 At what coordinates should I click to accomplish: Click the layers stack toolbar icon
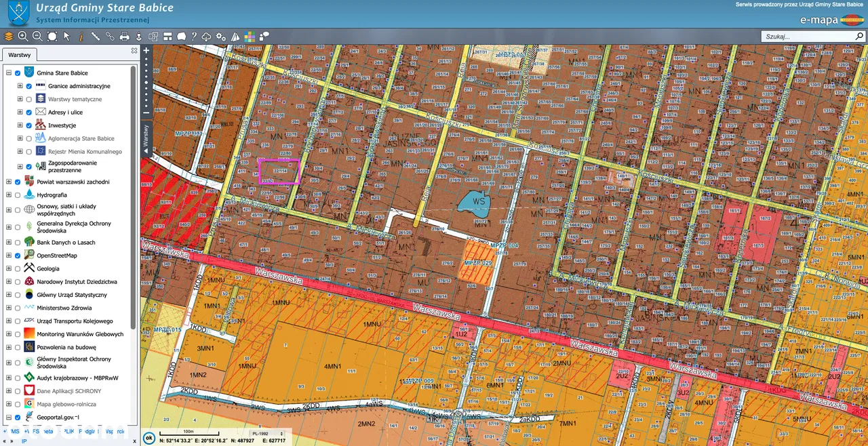(9, 37)
